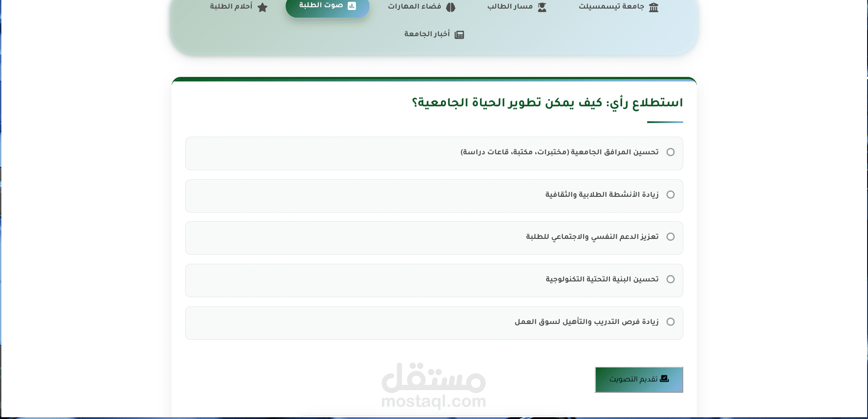Select radio for تحسين المرافق الجامعية
The image size is (868, 419).
[671, 152]
